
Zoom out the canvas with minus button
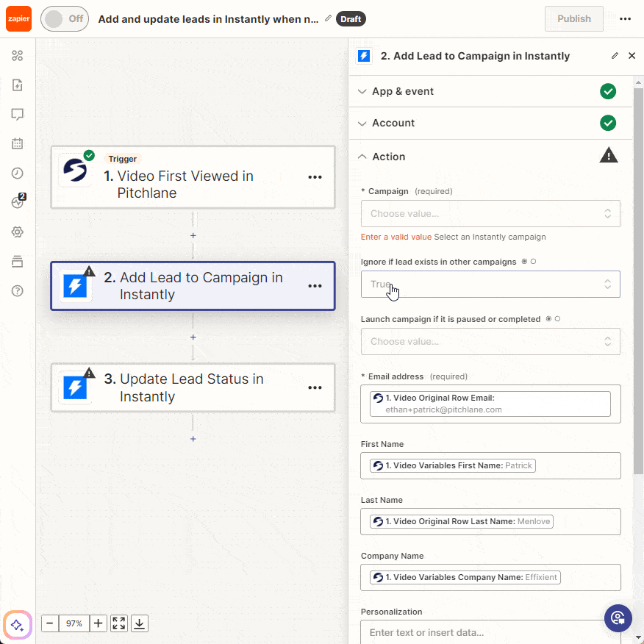(50, 623)
